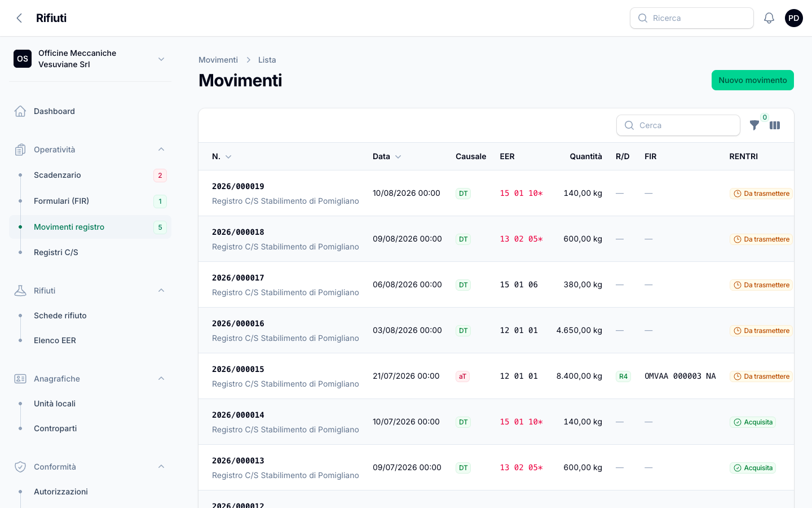Open Scadenzario menu item
Viewport: 812px width, 508px height.
(90, 175)
